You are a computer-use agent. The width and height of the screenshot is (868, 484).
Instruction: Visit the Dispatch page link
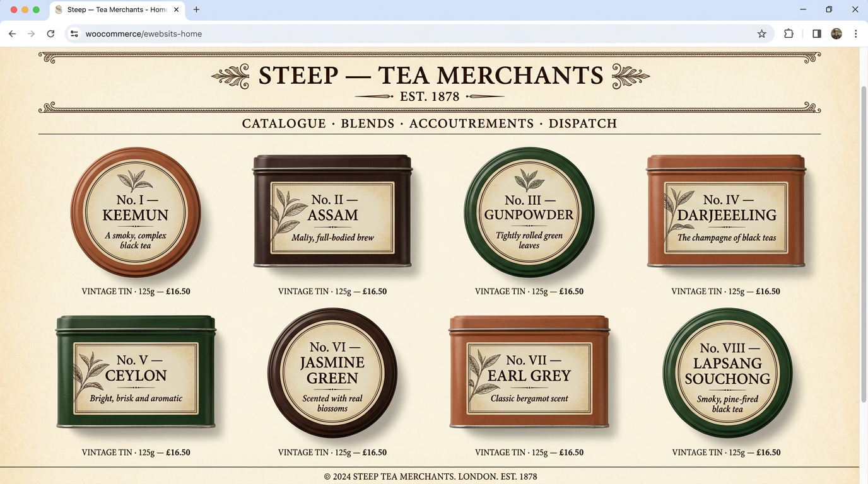coord(582,124)
